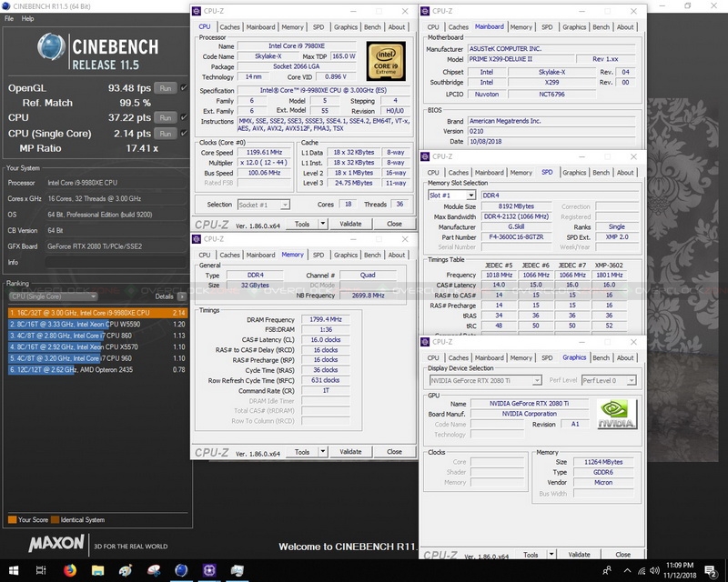The image size is (728, 582).
Task: Run the OpenGL benchmark
Action: [165, 88]
